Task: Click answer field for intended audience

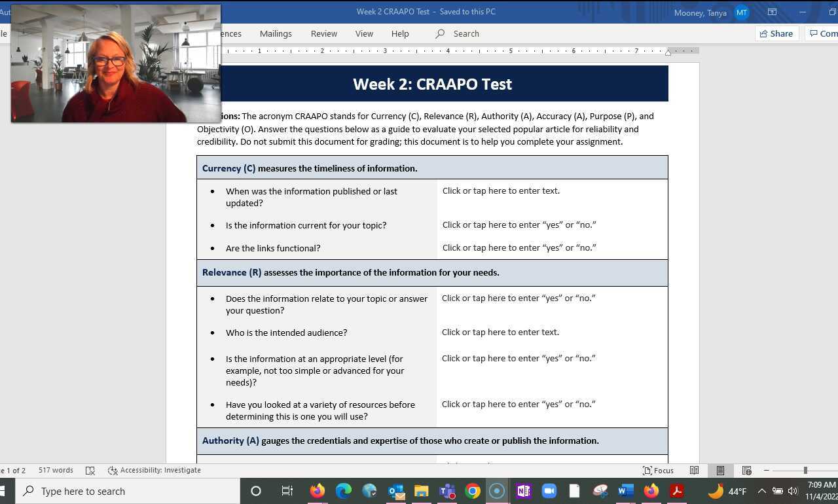Action: (x=500, y=332)
